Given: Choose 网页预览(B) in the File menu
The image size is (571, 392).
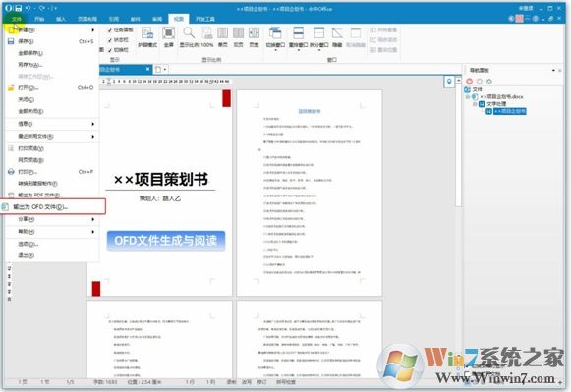Looking at the screenshot, I should coord(51,160).
